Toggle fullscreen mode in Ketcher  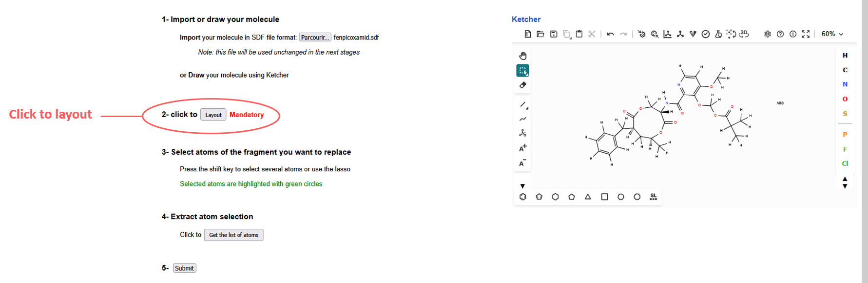click(806, 34)
